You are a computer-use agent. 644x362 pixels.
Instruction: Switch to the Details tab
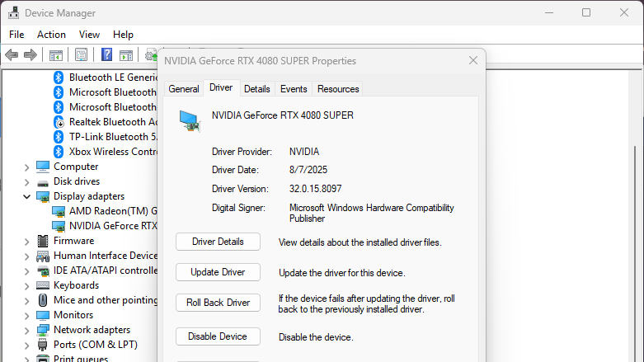256,89
